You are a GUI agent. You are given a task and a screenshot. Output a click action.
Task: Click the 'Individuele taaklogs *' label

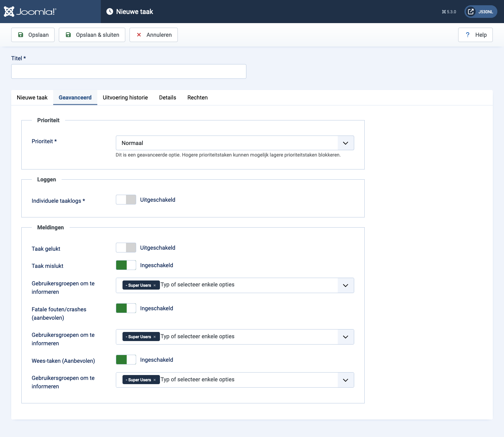tap(58, 201)
